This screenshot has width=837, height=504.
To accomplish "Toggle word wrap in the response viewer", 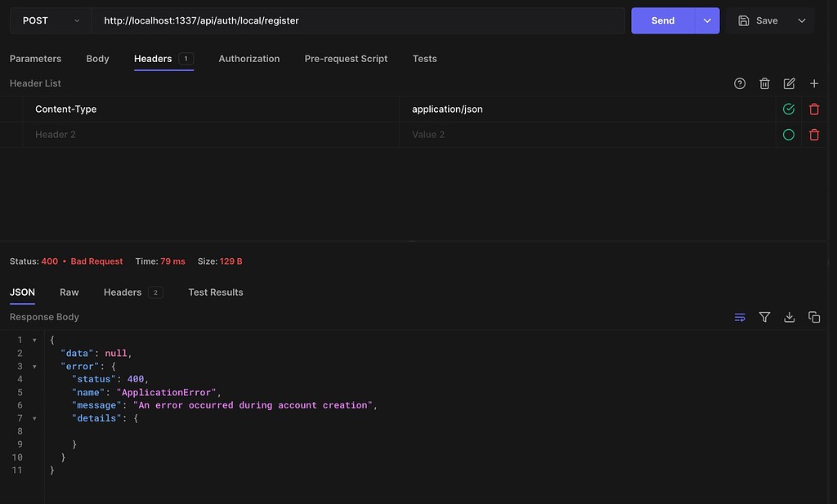I will [740, 317].
